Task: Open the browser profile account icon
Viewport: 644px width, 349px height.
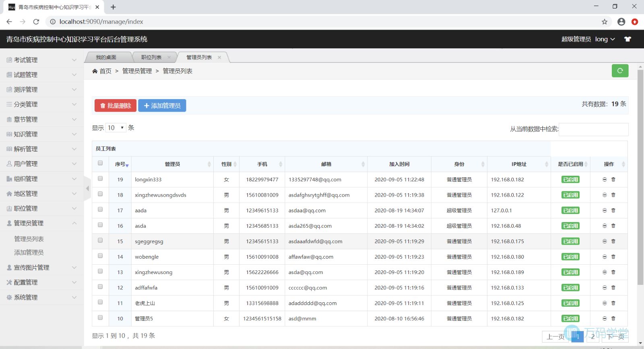Action: tap(621, 22)
